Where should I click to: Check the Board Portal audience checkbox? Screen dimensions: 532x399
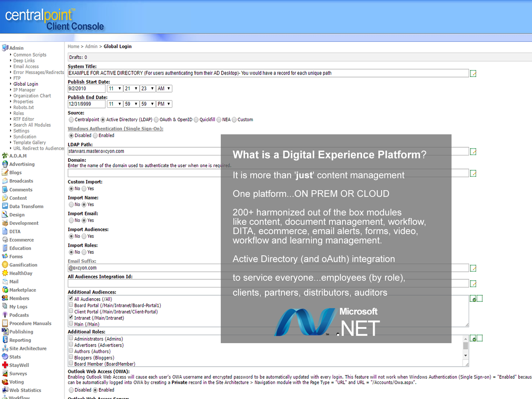click(x=71, y=305)
